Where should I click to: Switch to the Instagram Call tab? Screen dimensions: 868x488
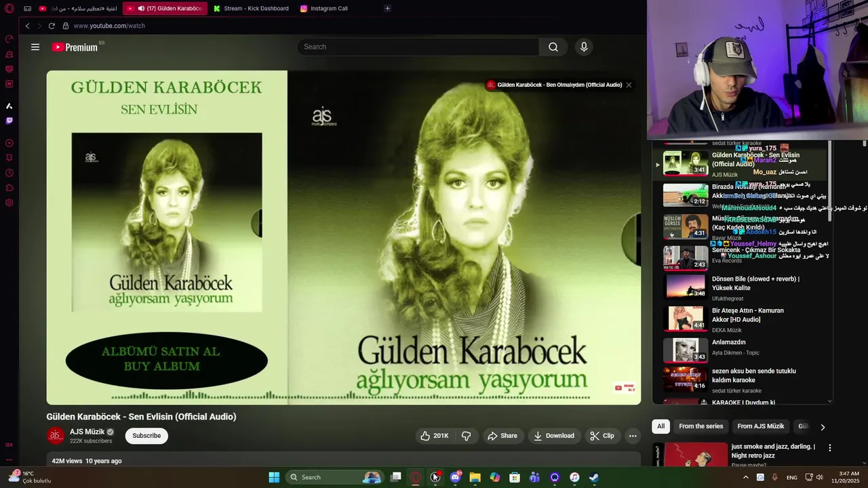click(x=324, y=9)
